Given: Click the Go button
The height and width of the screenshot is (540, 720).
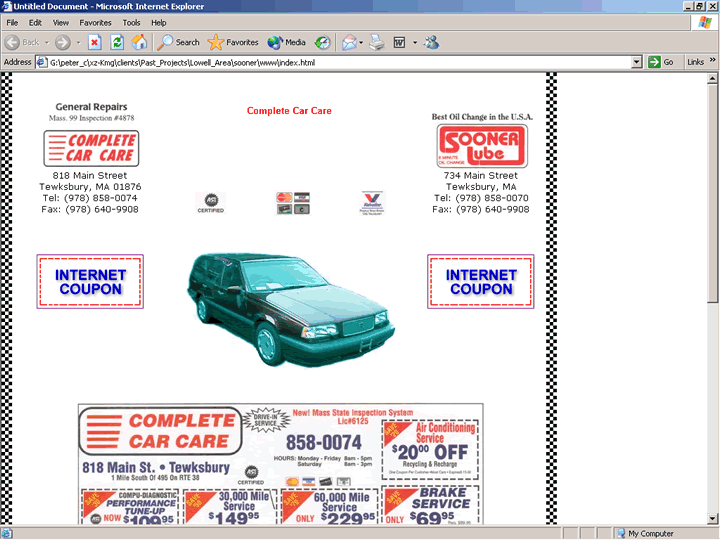Looking at the screenshot, I should (x=661, y=62).
